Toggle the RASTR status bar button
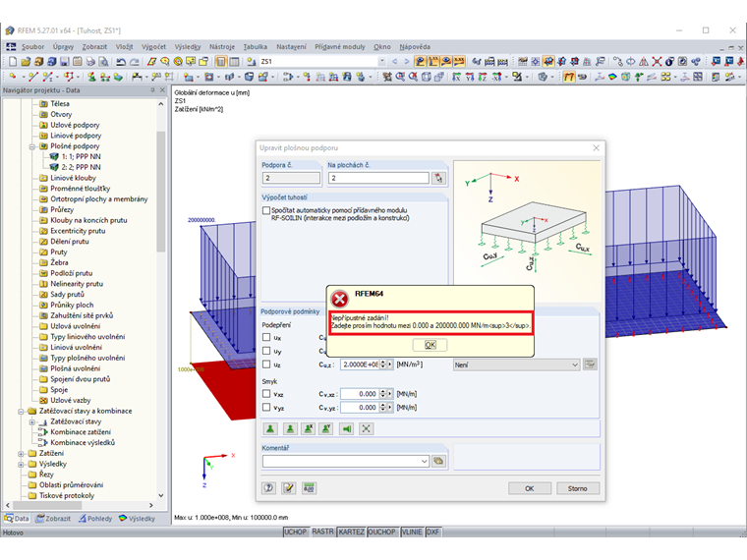 (323, 532)
